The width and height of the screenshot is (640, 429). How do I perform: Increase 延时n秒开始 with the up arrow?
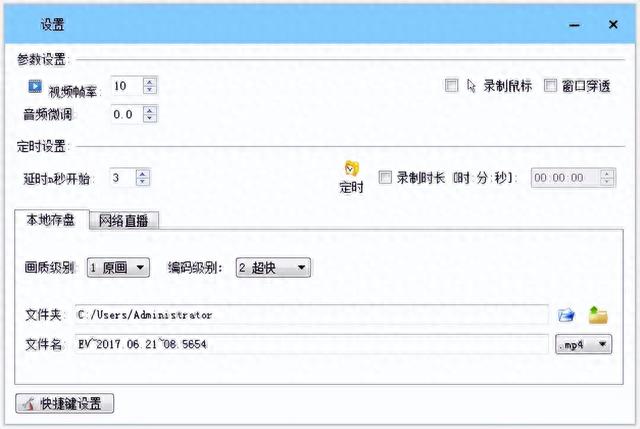142,173
